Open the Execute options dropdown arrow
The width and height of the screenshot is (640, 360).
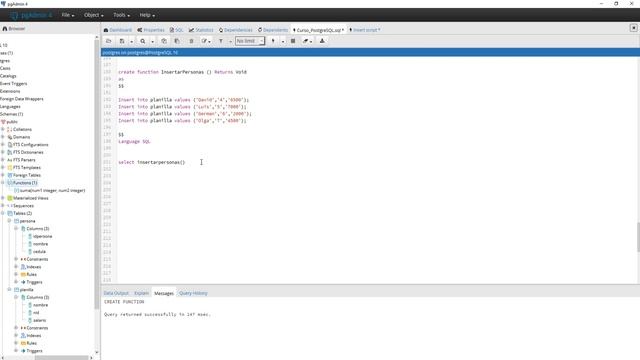point(282,41)
